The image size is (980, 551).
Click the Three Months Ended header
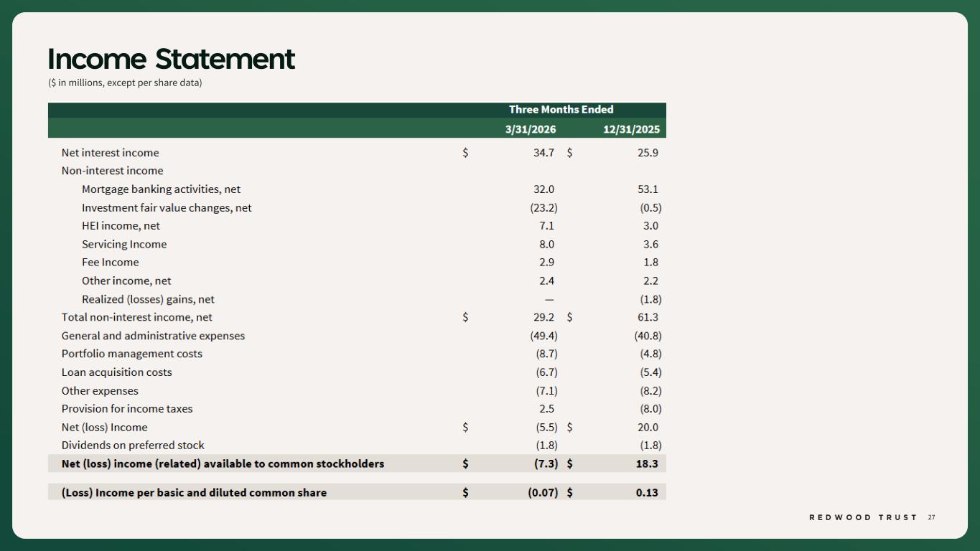click(561, 110)
